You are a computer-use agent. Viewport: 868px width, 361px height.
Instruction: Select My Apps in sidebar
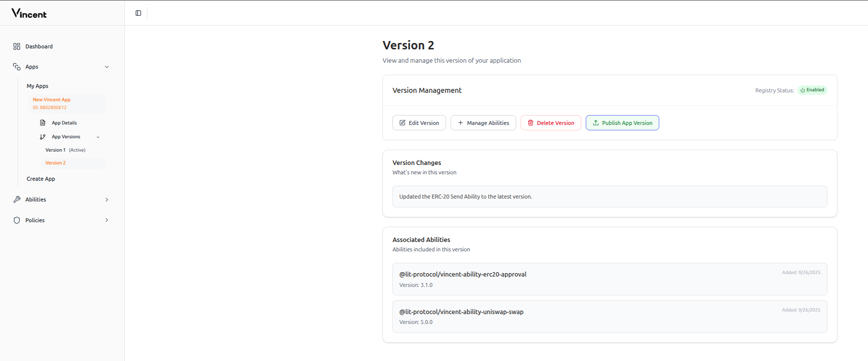pyautogui.click(x=38, y=86)
